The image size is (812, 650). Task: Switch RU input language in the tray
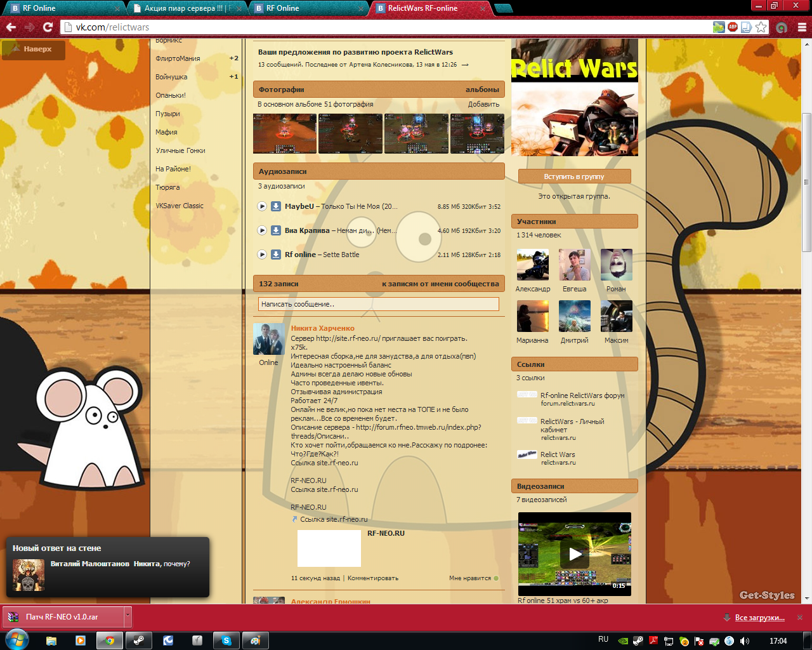point(603,640)
